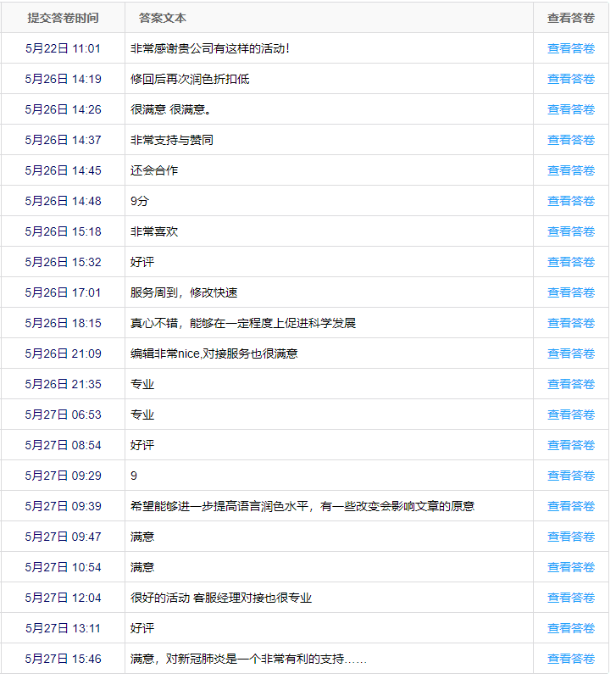Open 查看答卷 for '非常支持与赞同' entry
The height and width of the screenshot is (679, 616).
(570, 140)
